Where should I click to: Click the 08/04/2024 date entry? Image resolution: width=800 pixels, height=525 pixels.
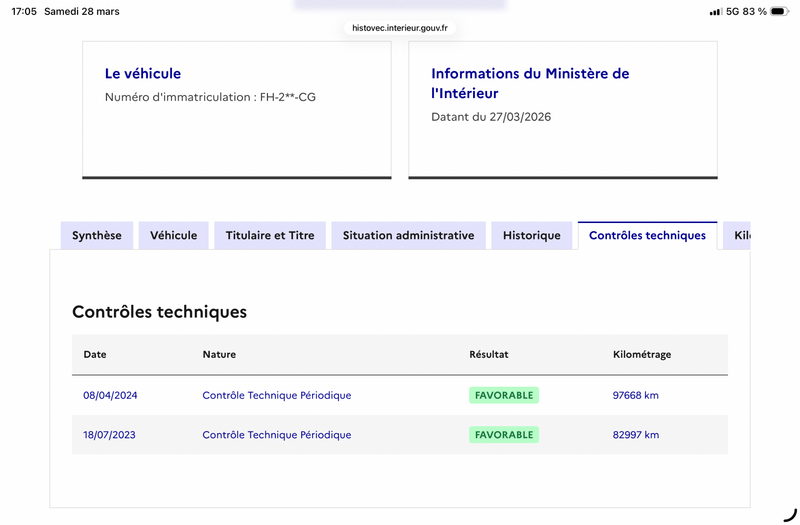(x=110, y=395)
